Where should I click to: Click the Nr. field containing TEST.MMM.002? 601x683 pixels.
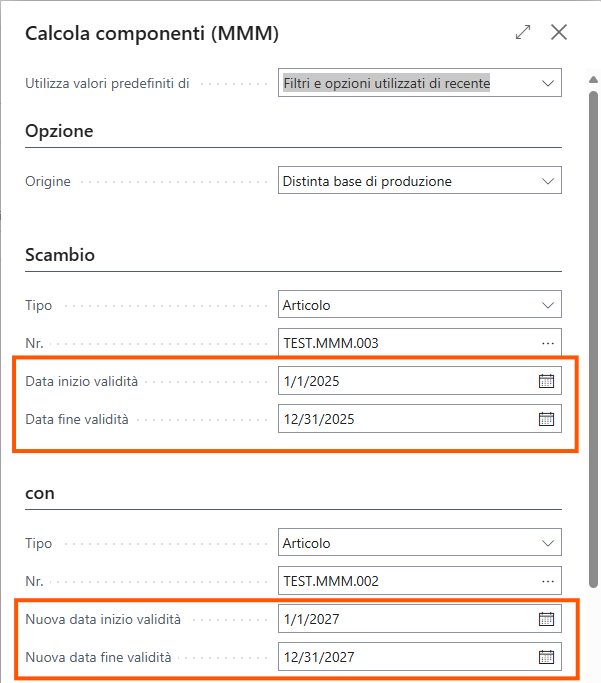pos(405,581)
